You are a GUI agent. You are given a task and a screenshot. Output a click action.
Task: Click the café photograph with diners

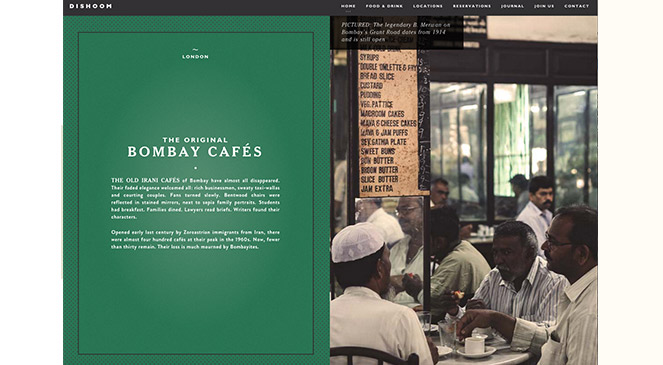(463, 190)
